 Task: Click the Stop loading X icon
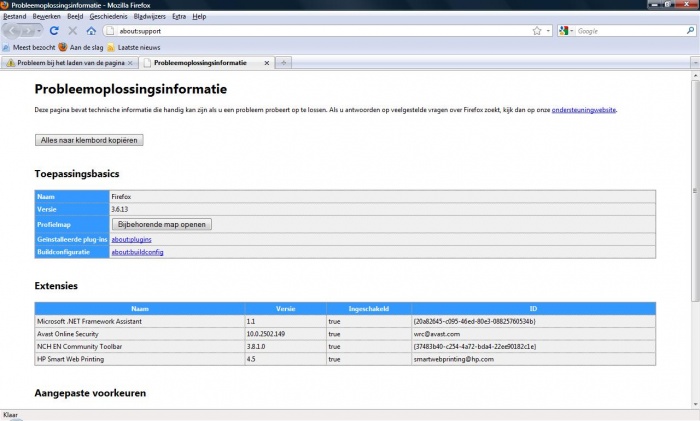(72, 31)
